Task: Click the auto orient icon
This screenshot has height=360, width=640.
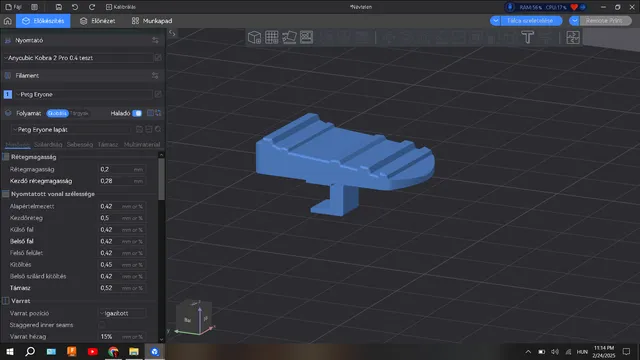Action: point(289,38)
